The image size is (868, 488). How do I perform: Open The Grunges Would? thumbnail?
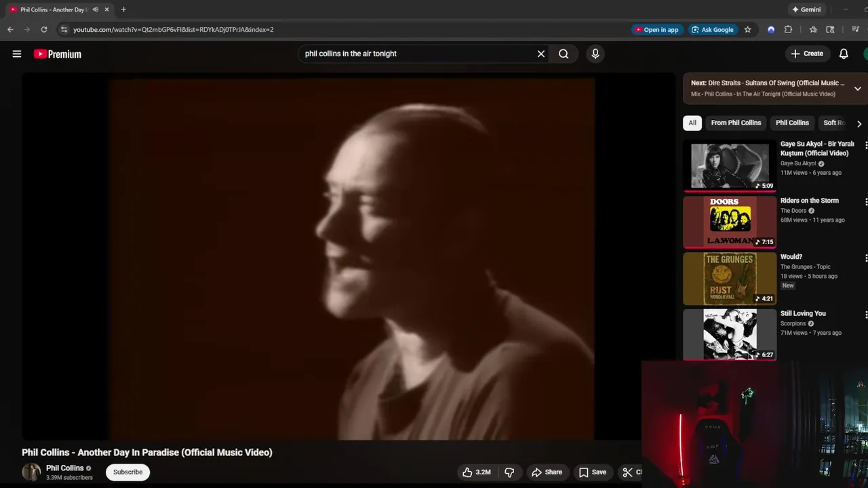coord(730,279)
